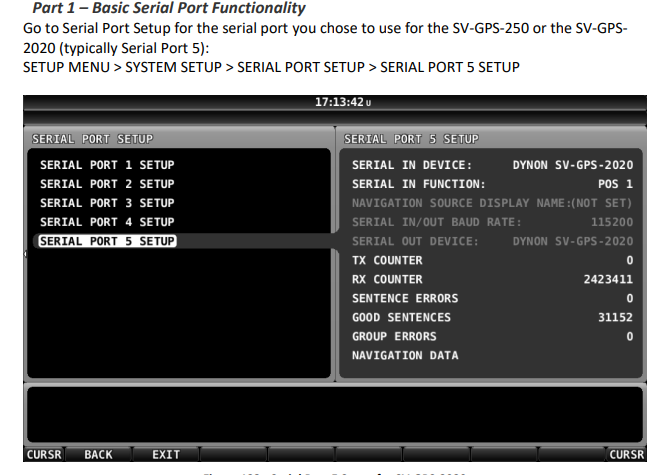Open SERIAL PORT 4 SETUP entry
667x475 pixels.
pos(107,222)
